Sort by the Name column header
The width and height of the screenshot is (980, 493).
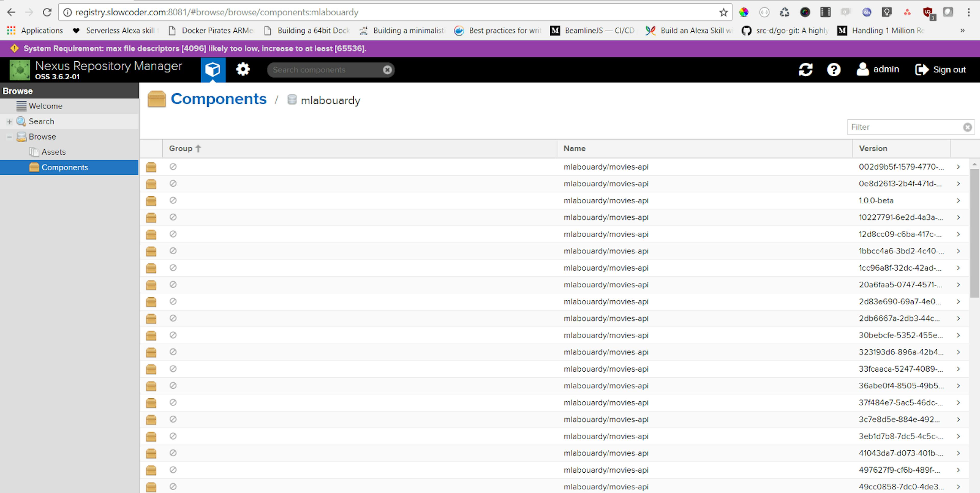click(705, 148)
